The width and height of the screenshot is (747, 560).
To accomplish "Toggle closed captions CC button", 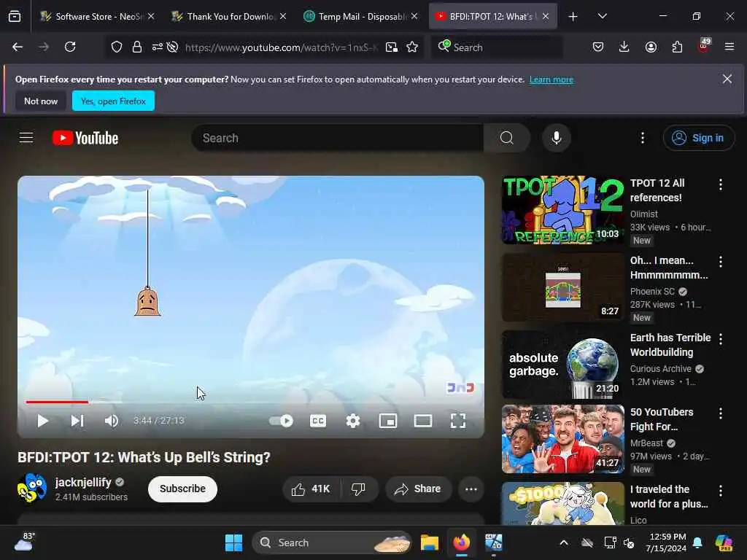I will click(x=318, y=421).
